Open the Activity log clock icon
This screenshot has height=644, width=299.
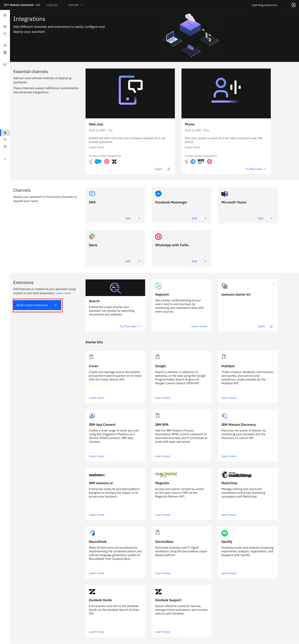coord(5,140)
